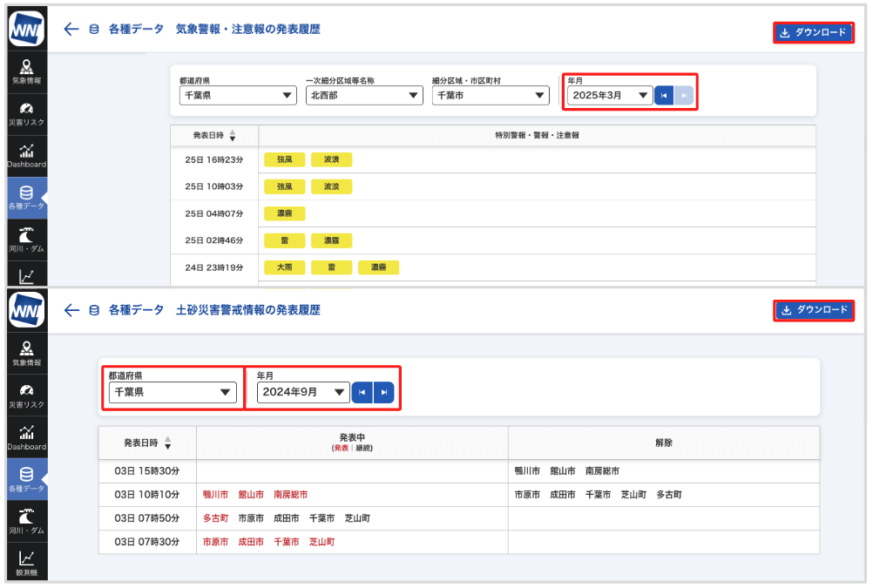Click the back arrow on the 気象警報・注意報 history page
873x588 pixels.
(71, 30)
